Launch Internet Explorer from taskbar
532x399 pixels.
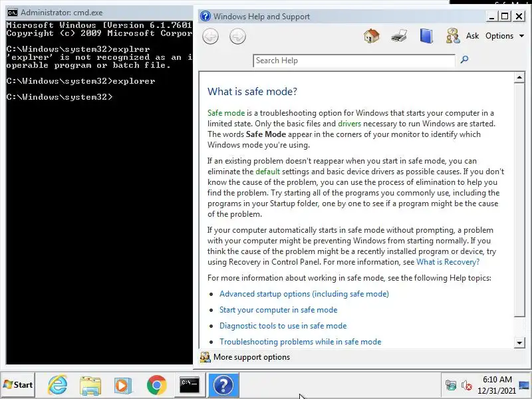click(x=58, y=385)
